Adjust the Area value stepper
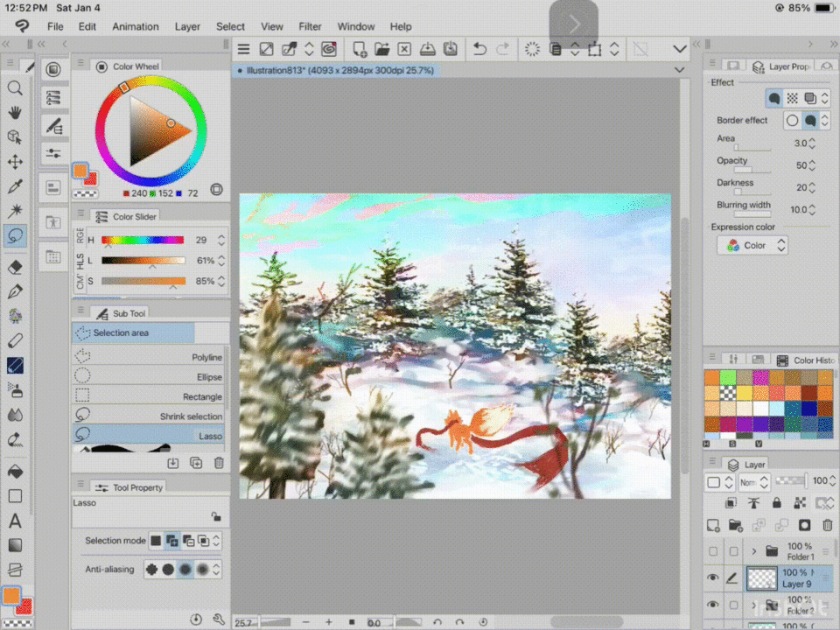The width and height of the screenshot is (840, 630). tap(812, 143)
